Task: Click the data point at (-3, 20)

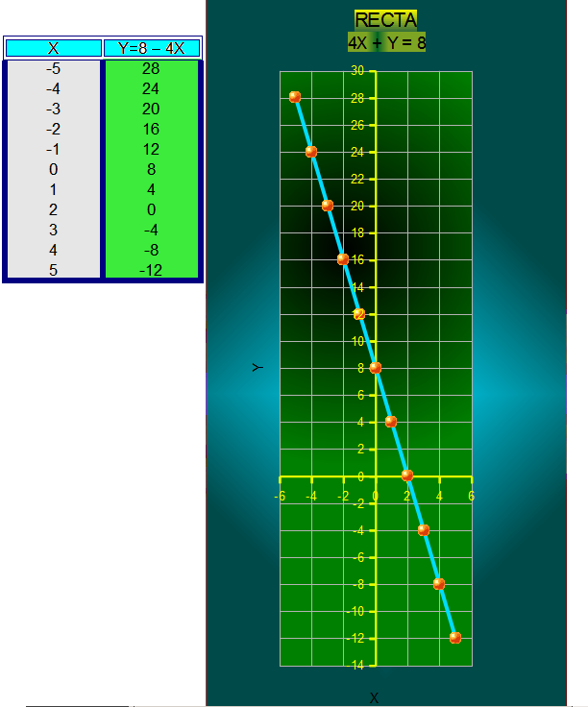Action: [328, 206]
